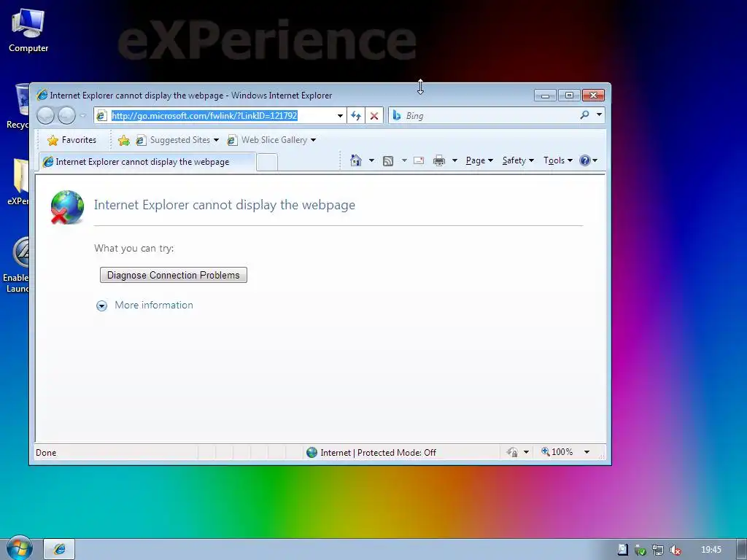Click the IE logo in title bar
The width and height of the screenshot is (747, 560).
click(42, 95)
